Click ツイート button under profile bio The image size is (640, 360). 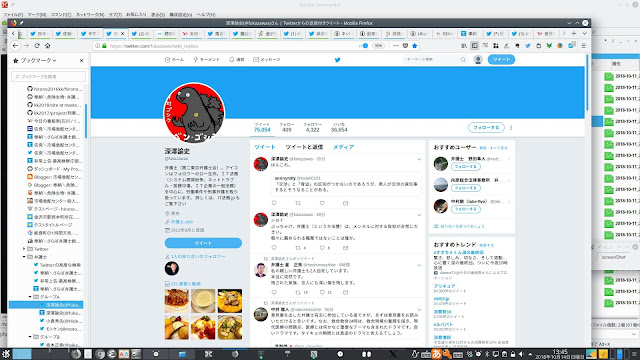tap(203, 243)
